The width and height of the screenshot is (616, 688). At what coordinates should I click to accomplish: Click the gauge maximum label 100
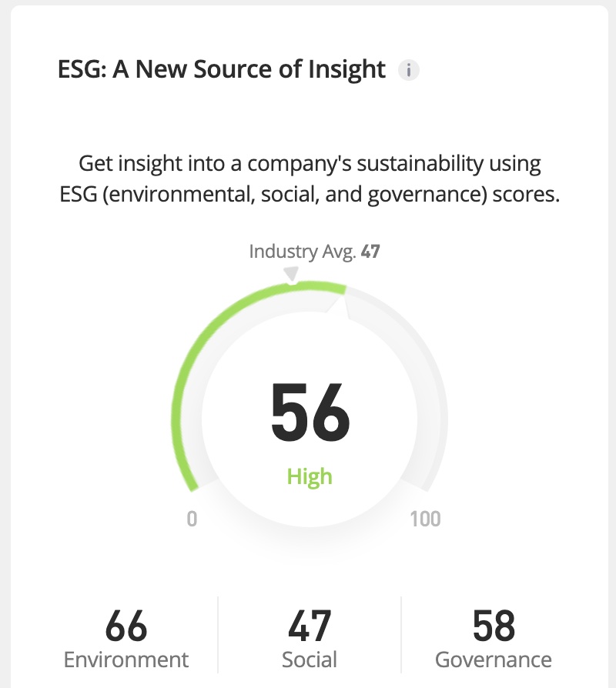click(x=425, y=519)
